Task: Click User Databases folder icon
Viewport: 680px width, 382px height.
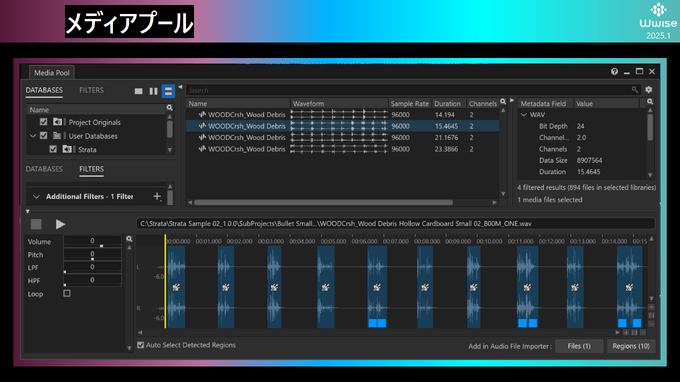Action: pyautogui.click(x=57, y=136)
